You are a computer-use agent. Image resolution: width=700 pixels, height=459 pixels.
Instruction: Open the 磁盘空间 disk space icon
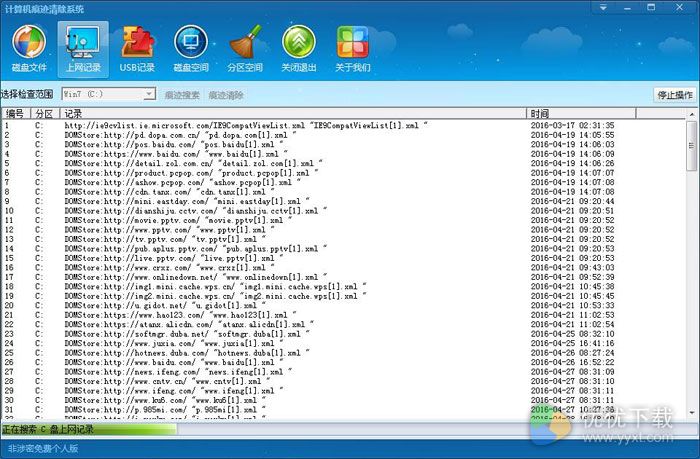click(191, 49)
